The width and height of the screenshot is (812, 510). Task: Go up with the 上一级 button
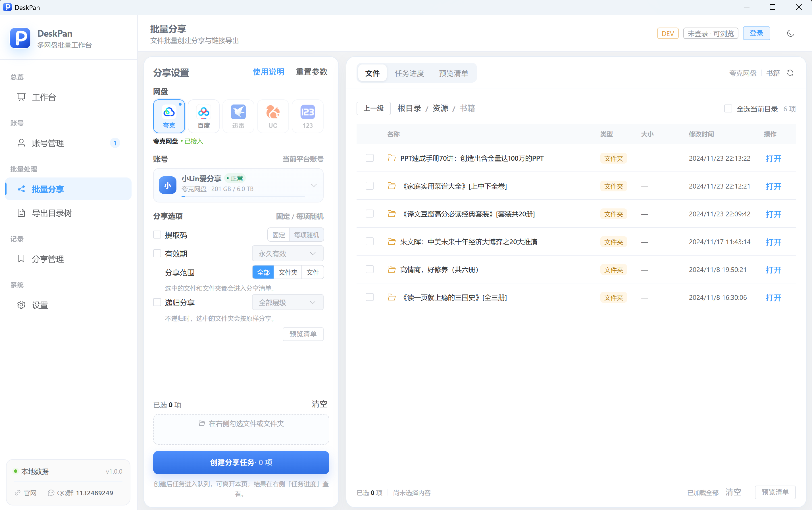[x=373, y=108]
